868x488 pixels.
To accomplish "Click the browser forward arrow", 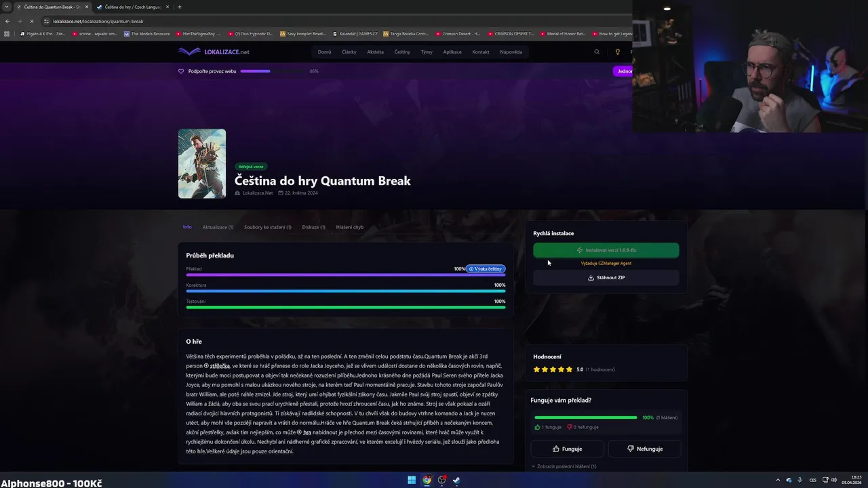I will [20, 21].
